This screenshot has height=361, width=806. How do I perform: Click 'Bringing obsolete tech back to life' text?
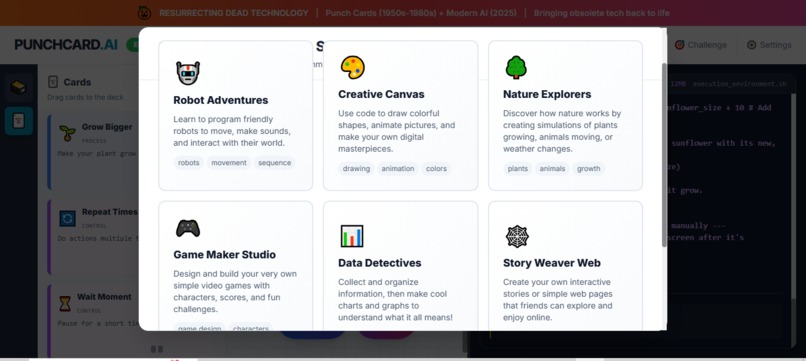(600, 13)
